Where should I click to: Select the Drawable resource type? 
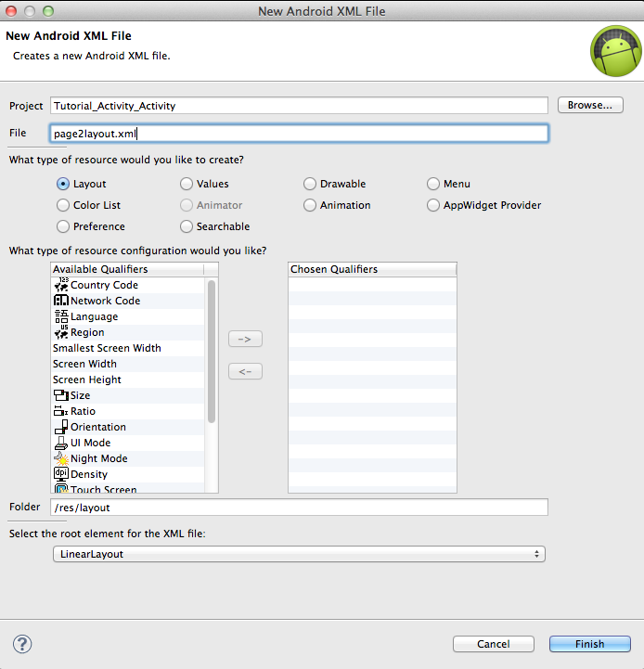[335, 184]
